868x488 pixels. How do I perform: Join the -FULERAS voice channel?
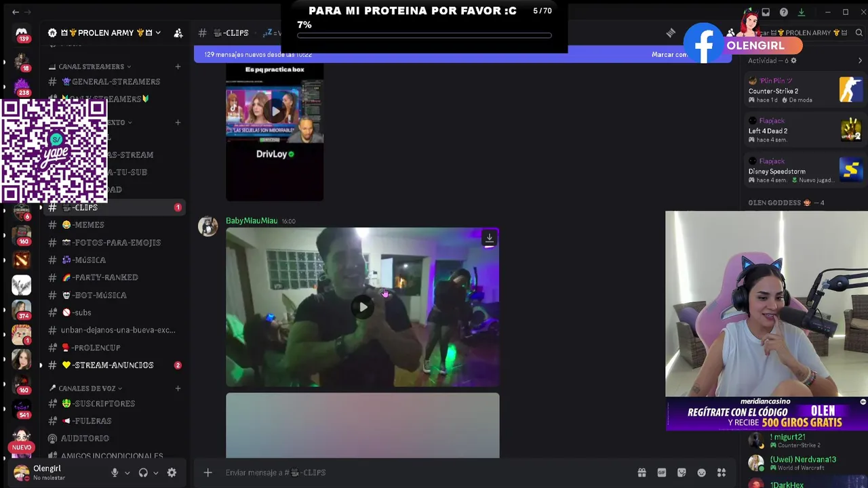(x=115, y=421)
